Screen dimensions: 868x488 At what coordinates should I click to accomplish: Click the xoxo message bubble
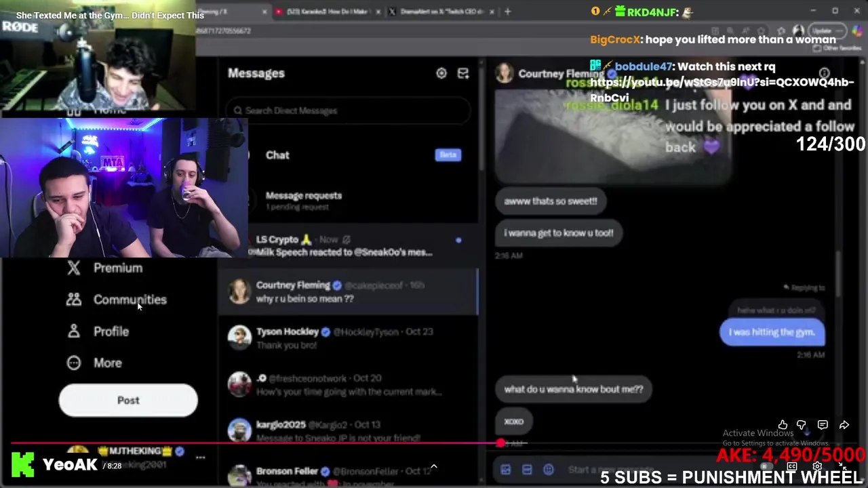514,421
